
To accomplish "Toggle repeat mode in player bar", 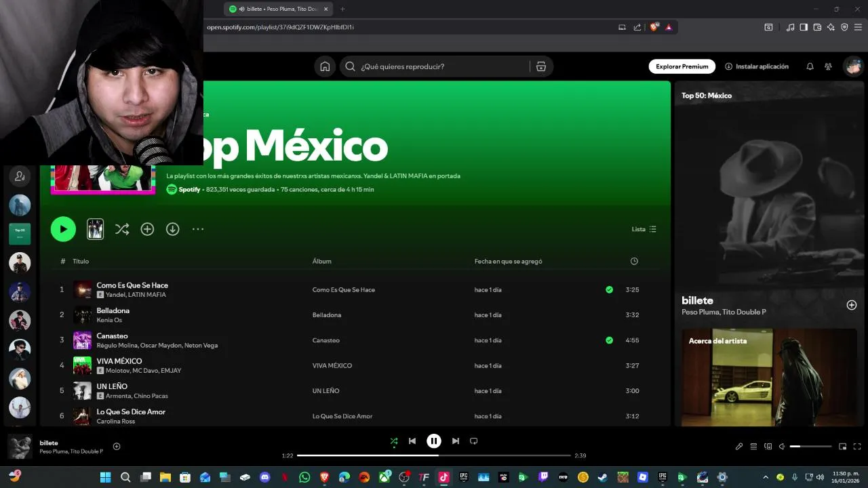I will tap(474, 441).
